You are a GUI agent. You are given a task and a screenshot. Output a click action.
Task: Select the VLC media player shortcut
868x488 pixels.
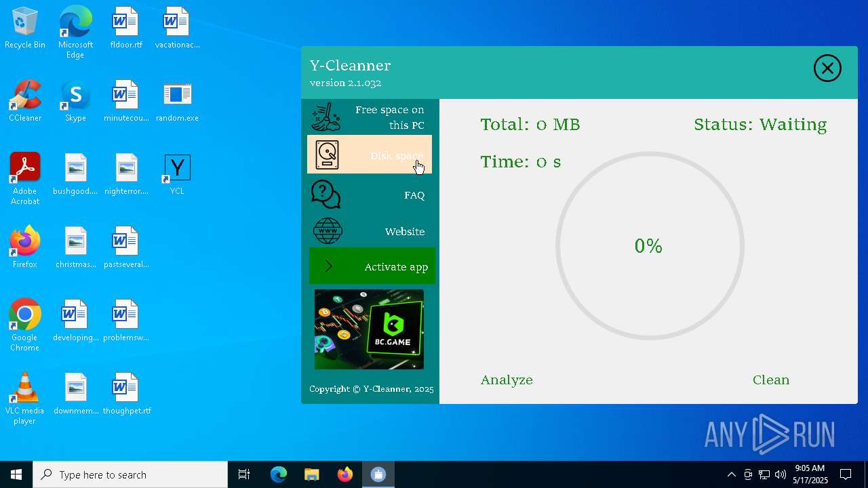point(25,399)
